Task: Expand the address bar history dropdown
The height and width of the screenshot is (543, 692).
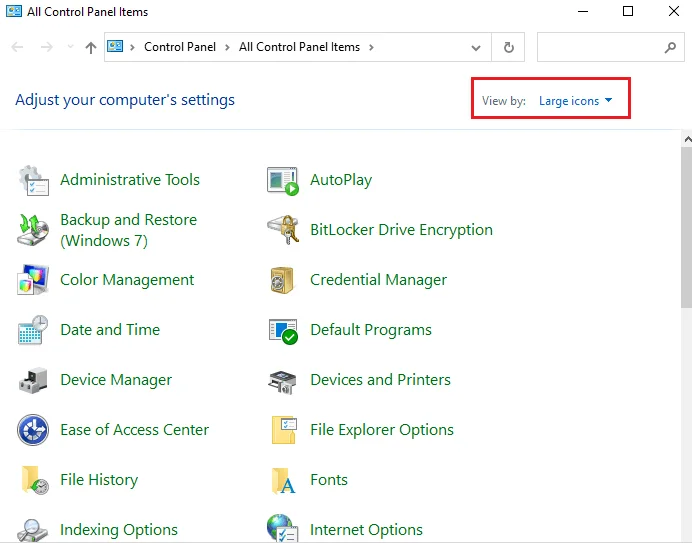Action: click(x=476, y=48)
